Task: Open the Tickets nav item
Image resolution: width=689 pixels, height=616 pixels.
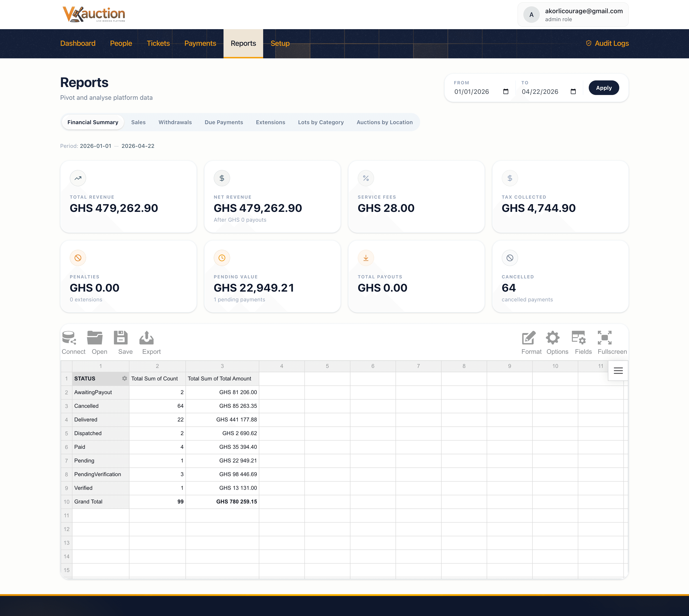Action: click(x=158, y=43)
